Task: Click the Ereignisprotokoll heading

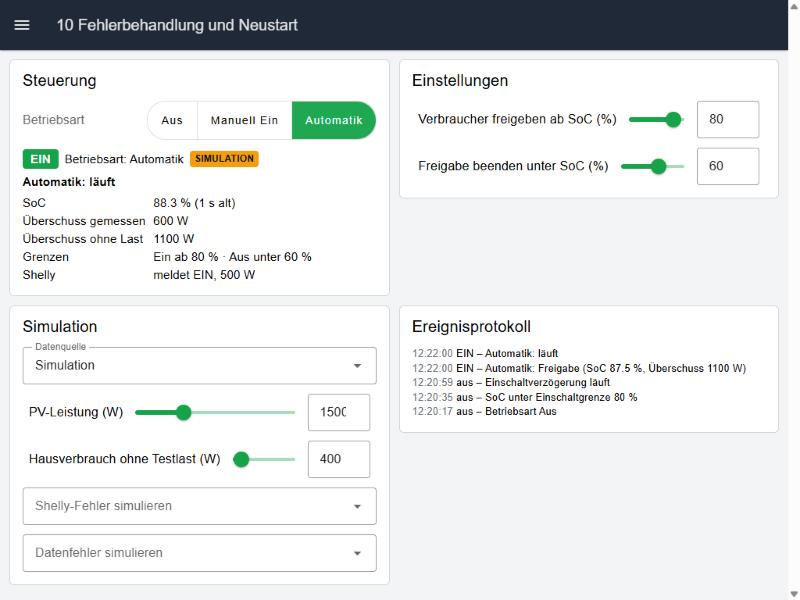Action: coord(471,327)
